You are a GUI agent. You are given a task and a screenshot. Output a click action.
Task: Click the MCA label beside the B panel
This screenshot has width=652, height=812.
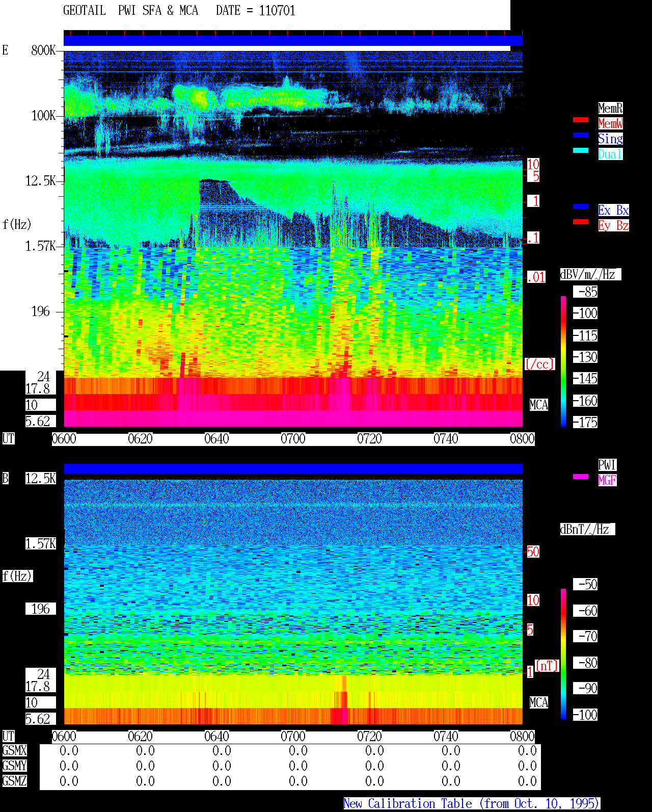click(539, 702)
